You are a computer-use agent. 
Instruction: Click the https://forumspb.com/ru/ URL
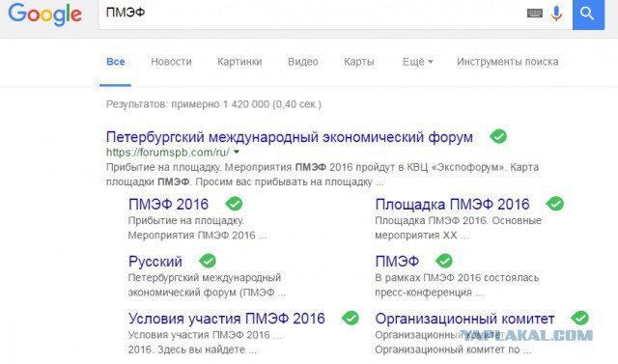click(x=167, y=152)
